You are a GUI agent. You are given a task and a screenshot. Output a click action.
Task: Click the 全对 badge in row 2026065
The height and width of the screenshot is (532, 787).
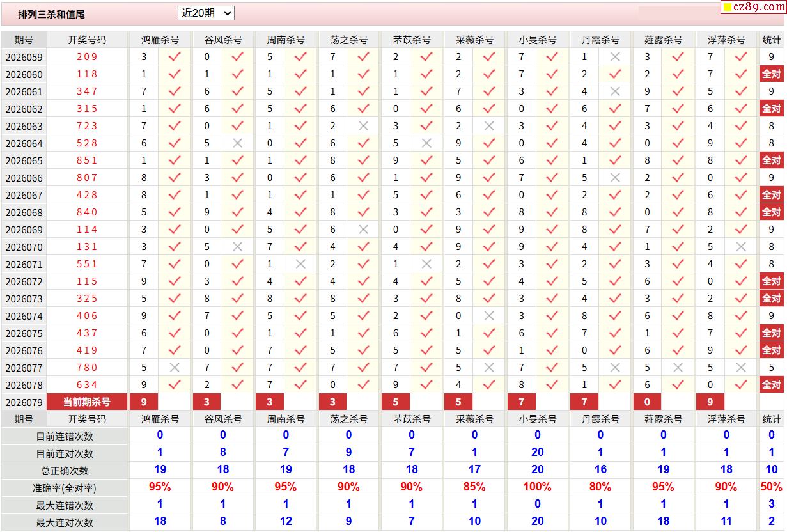(772, 160)
